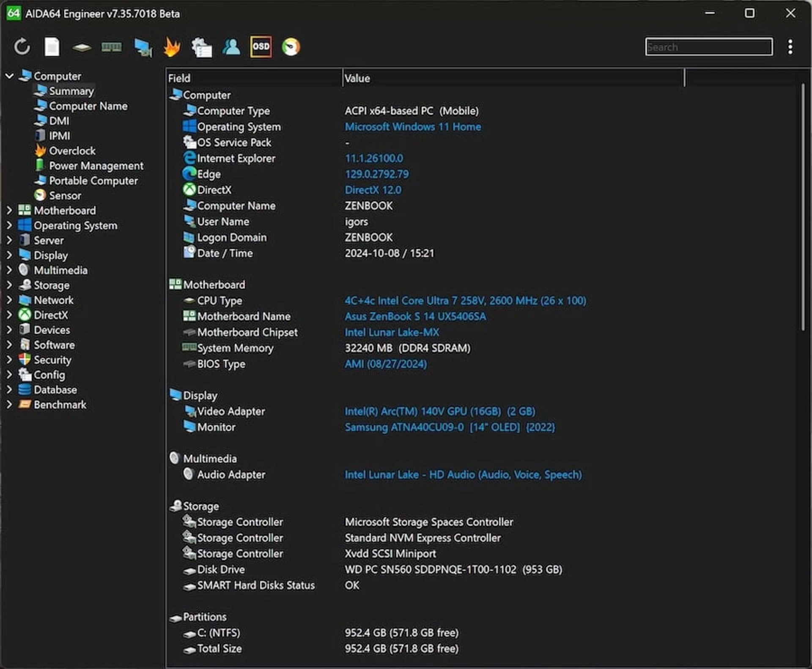The width and height of the screenshot is (812, 669).
Task: Open the Edge version 129.0.2792.79 link
Action: 377,174
